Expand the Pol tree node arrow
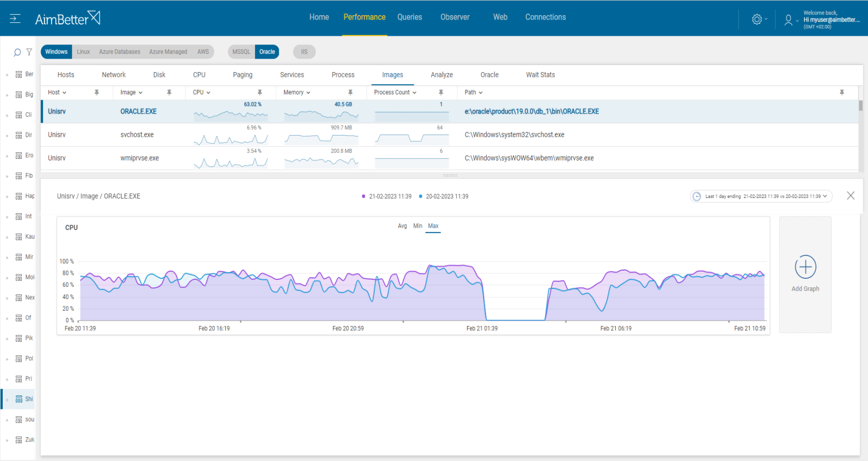This screenshot has width=868, height=461. 7,359
